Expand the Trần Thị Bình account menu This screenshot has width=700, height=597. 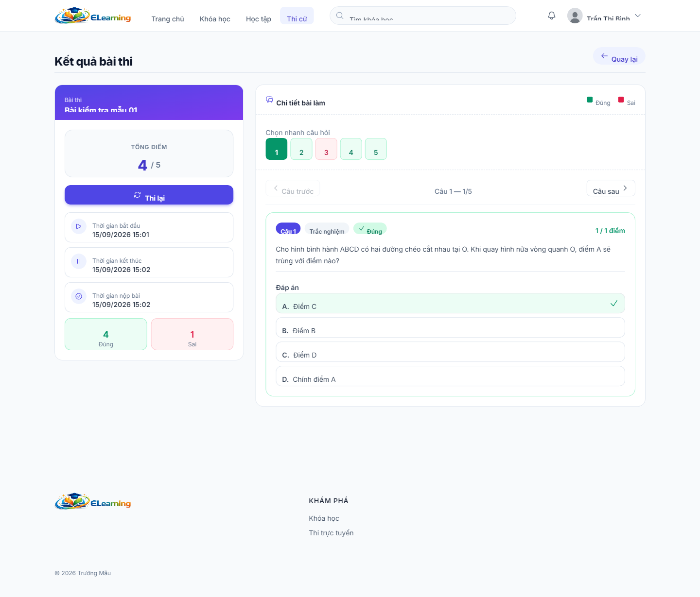pos(604,16)
